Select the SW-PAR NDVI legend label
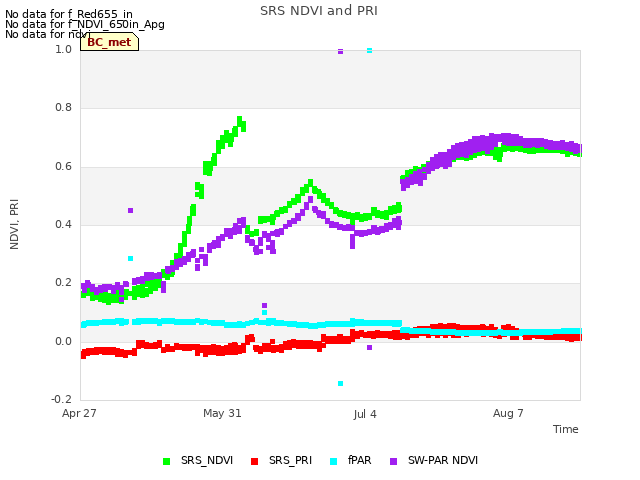This screenshot has width=640, height=480. pos(443,460)
